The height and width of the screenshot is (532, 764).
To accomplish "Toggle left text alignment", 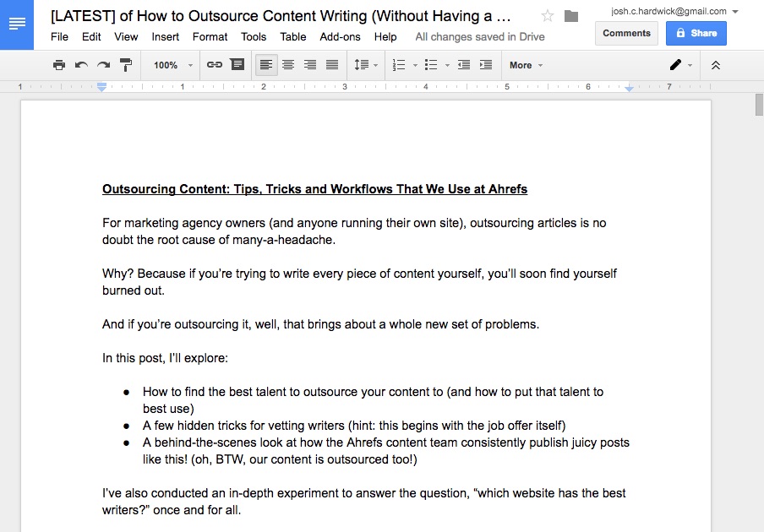I will [266, 65].
